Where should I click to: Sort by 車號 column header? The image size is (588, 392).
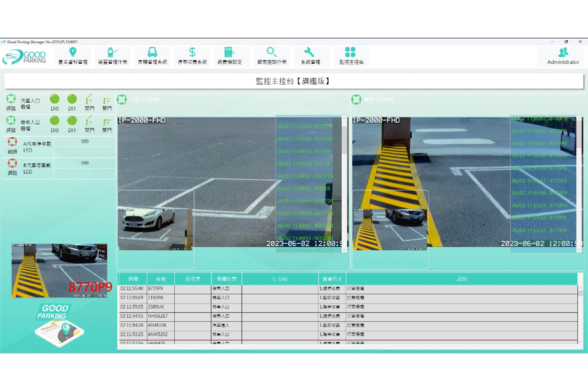pos(160,279)
